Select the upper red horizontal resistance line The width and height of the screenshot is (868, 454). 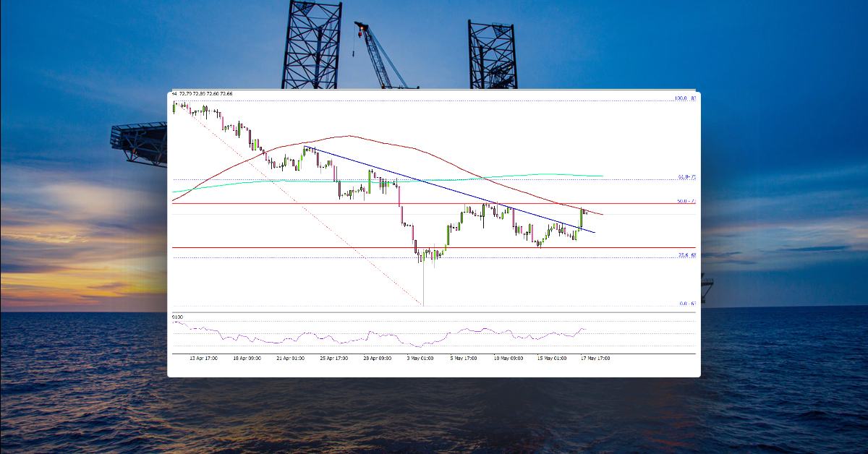pos(289,202)
